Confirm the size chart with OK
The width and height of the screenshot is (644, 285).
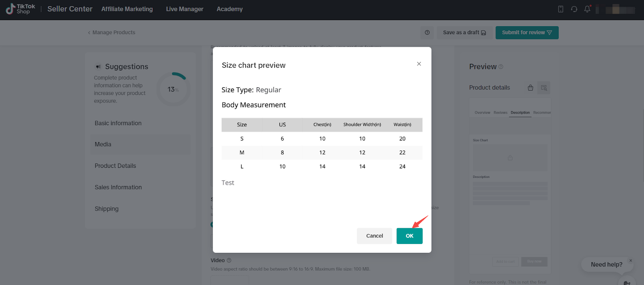tap(409, 236)
